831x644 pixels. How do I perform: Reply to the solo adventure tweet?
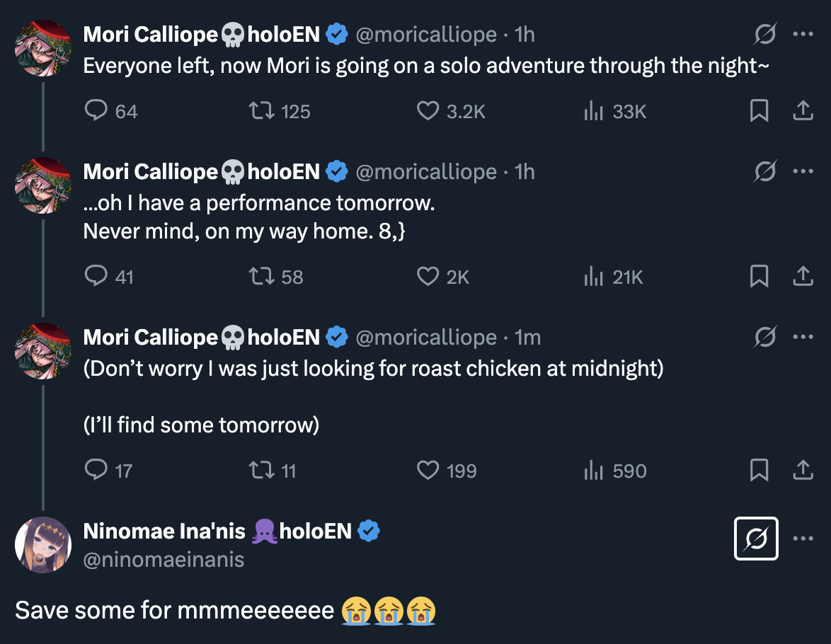click(96, 111)
